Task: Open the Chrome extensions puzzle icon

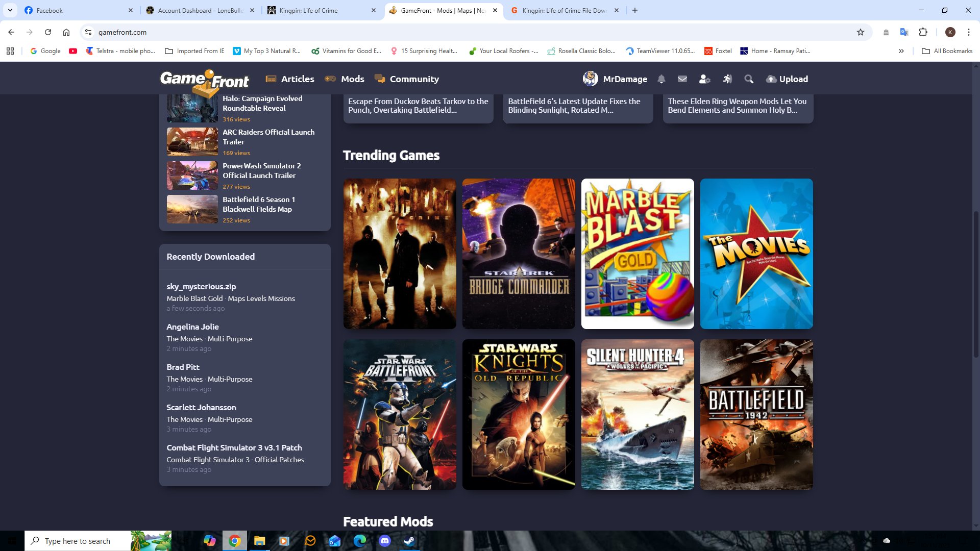Action: click(x=923, y=32)
